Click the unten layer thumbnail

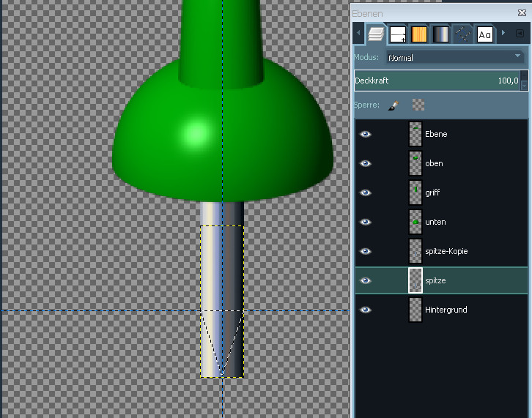(x=415, y=222)
